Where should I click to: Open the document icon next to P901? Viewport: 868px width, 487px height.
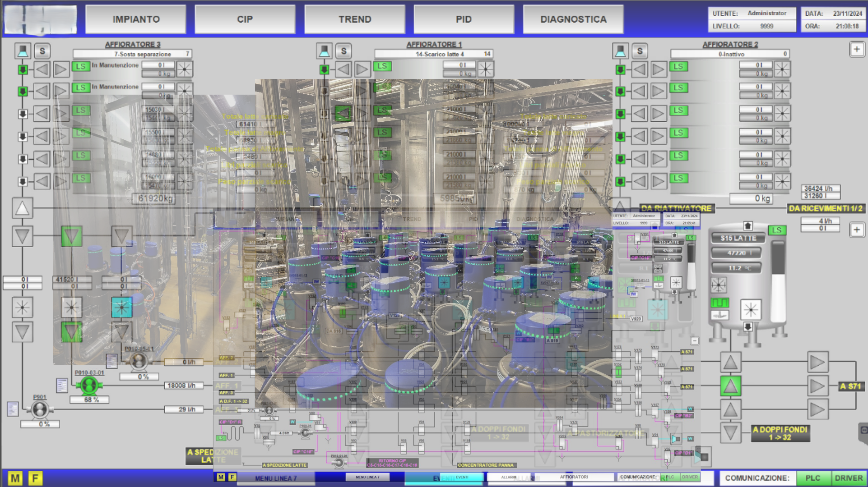[13, 409]
